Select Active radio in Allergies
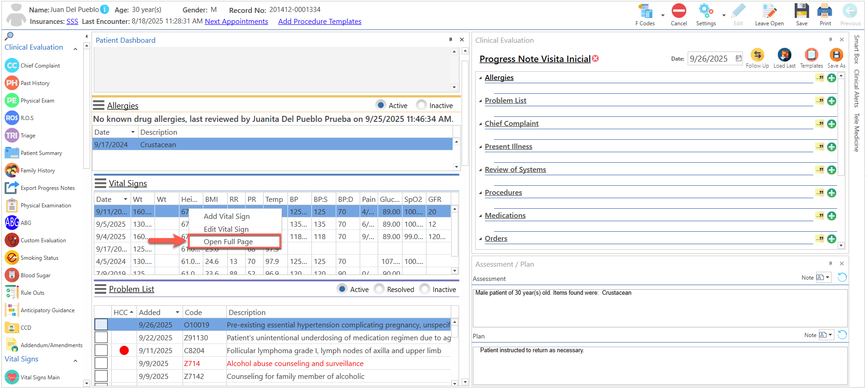Viewport: 868px width, 389px height. [x=381, y=105]
